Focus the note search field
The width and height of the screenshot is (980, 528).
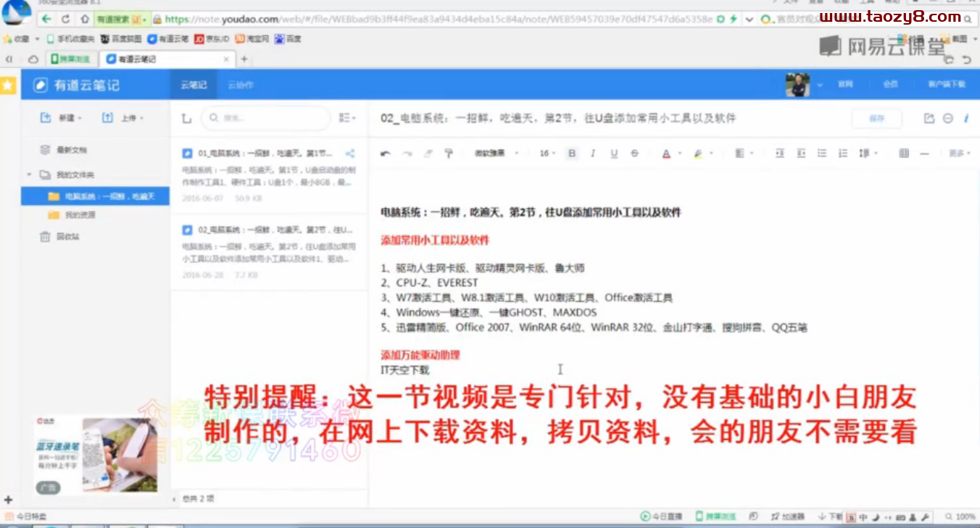click(264, 118)
